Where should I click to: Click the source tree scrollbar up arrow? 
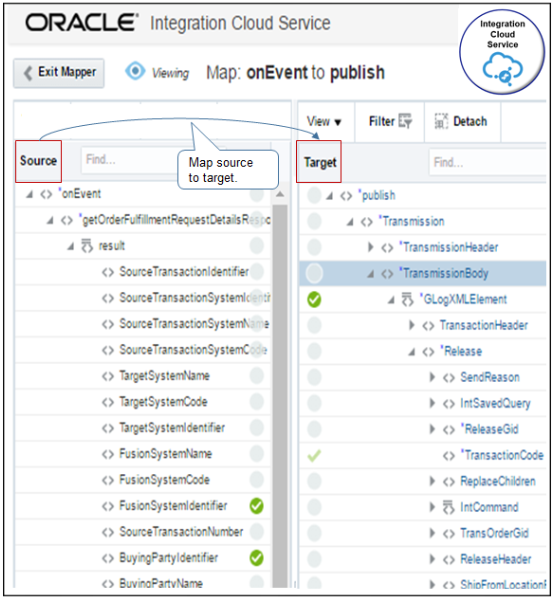click(x=280, y=194)
